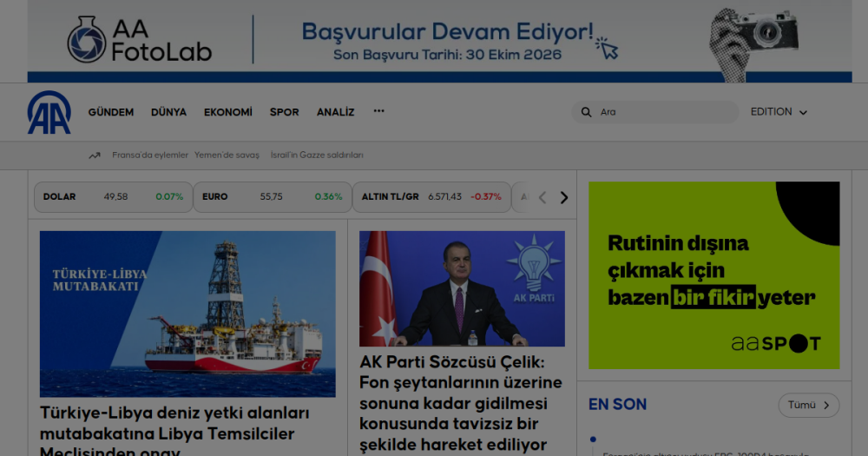The width and height of the screenshot is (868, 456).
Task: Open the Fransa'da eylemler trending topic
Action: (150, 155)
